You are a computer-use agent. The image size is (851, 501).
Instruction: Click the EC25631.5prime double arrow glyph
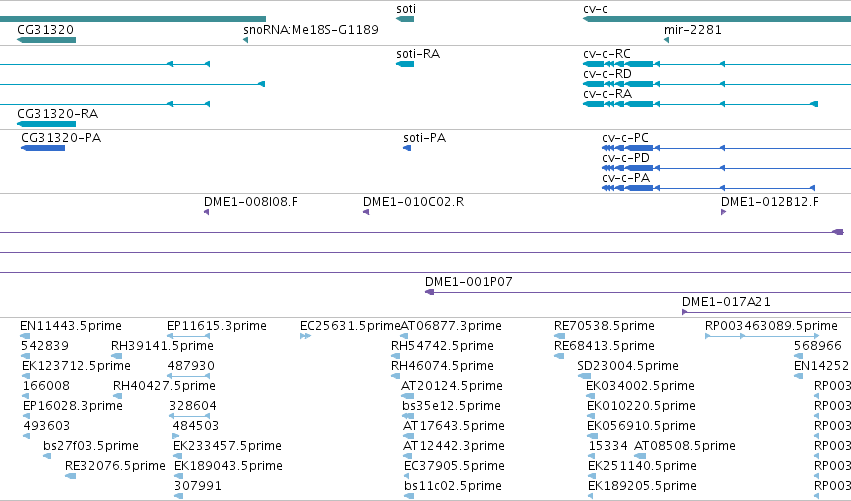pos(306,336)
